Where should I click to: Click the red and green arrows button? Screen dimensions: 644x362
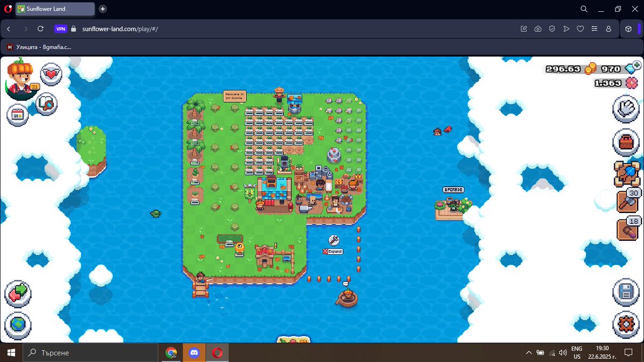coord(18,293)
